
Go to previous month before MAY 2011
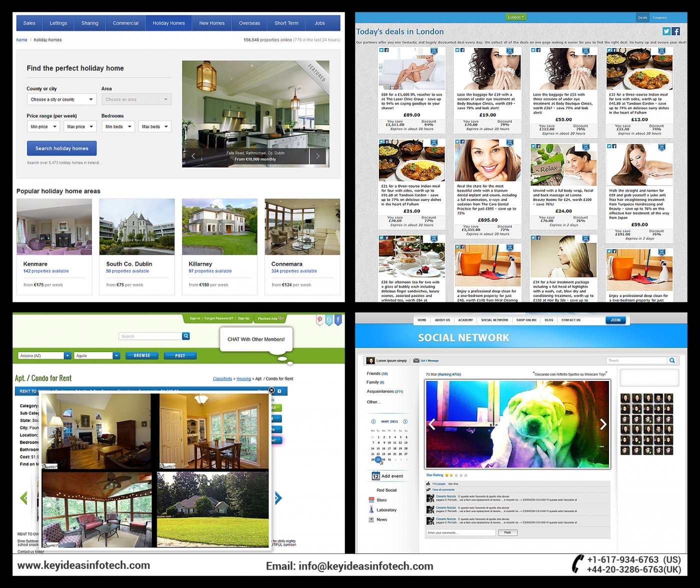pos(373,421)
